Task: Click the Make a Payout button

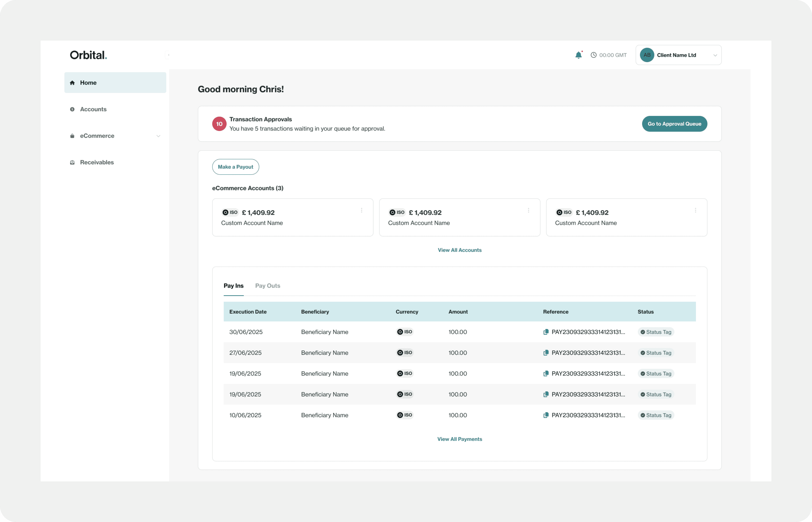Action: (x=235, y=167)
